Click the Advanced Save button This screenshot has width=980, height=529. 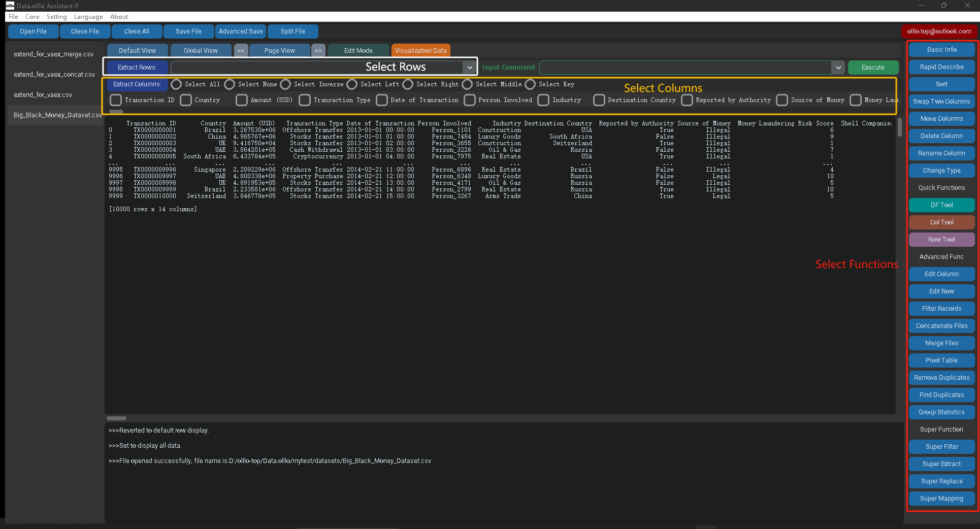[241, 31]
